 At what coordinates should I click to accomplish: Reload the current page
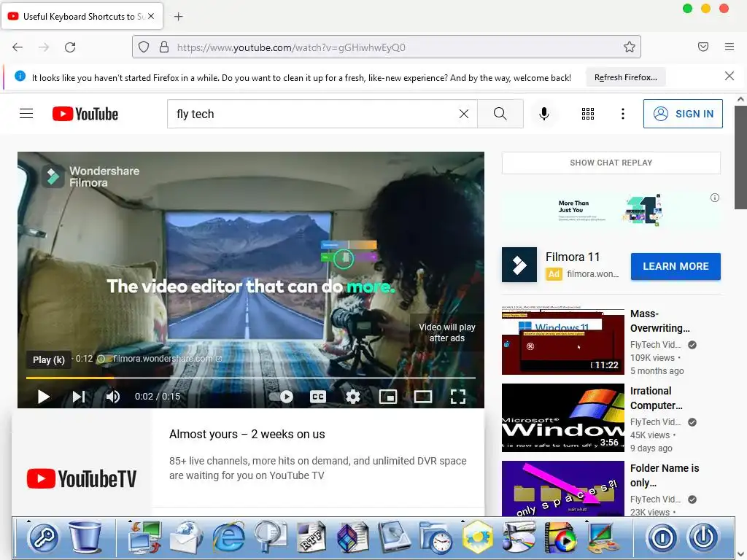[x=70, y=47]
